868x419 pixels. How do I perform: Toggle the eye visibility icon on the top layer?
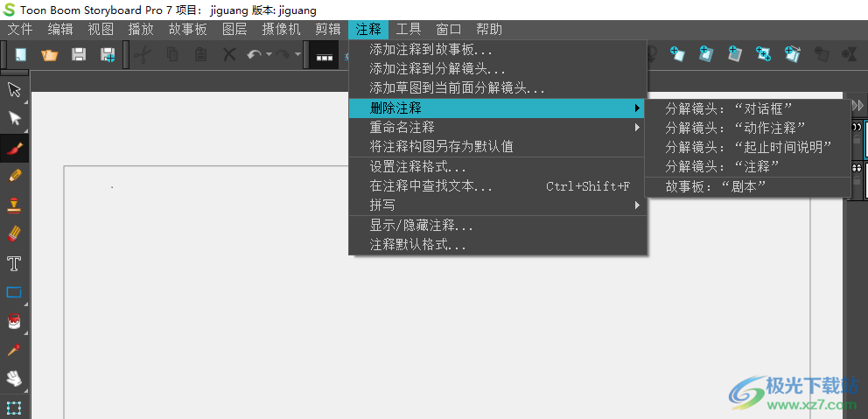click(x=857, y=126)
